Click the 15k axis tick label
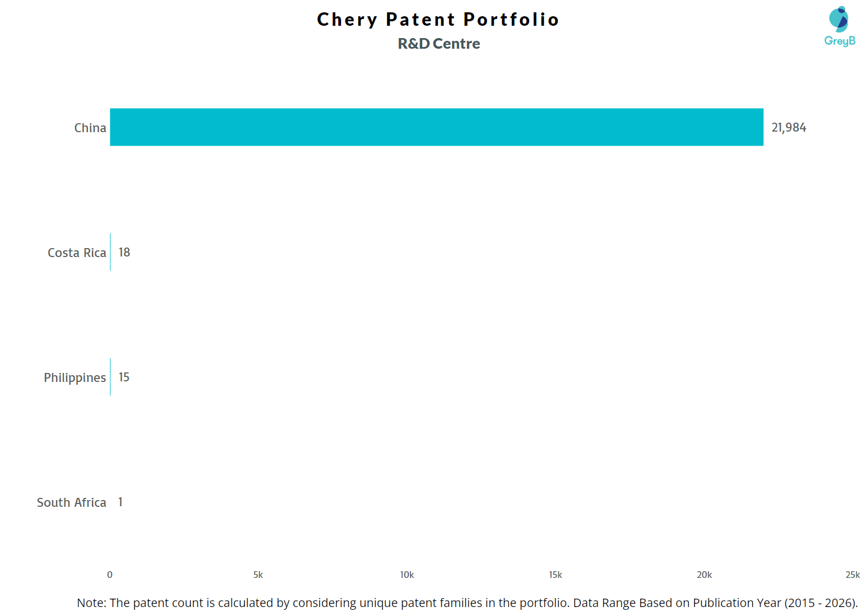The width and height of the screenshot is (868, 616). coord(555,575)
